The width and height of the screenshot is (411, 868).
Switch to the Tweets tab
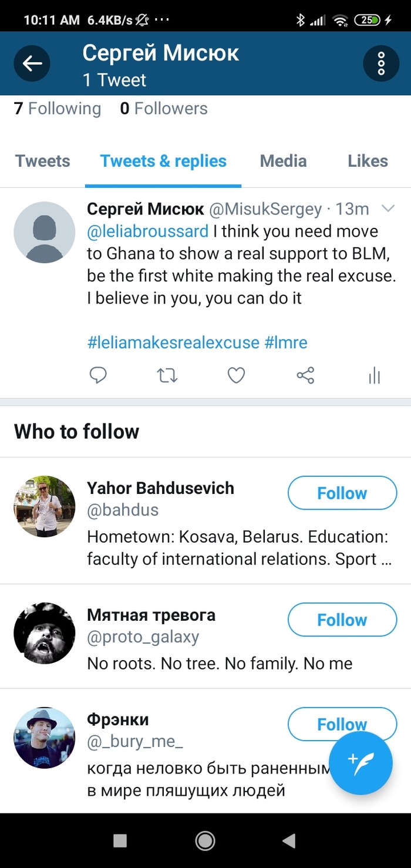[x=42, y=161]
